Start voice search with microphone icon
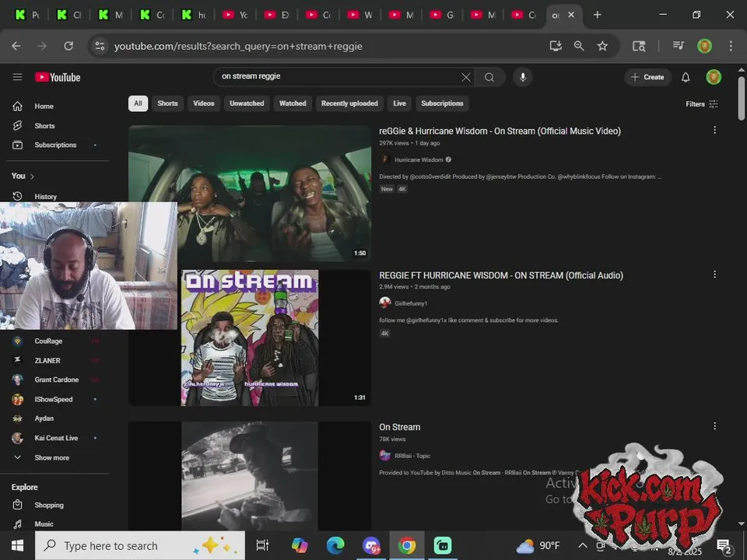Image resolution: width=747 pixels, height=560 pixels. [523, 77]
